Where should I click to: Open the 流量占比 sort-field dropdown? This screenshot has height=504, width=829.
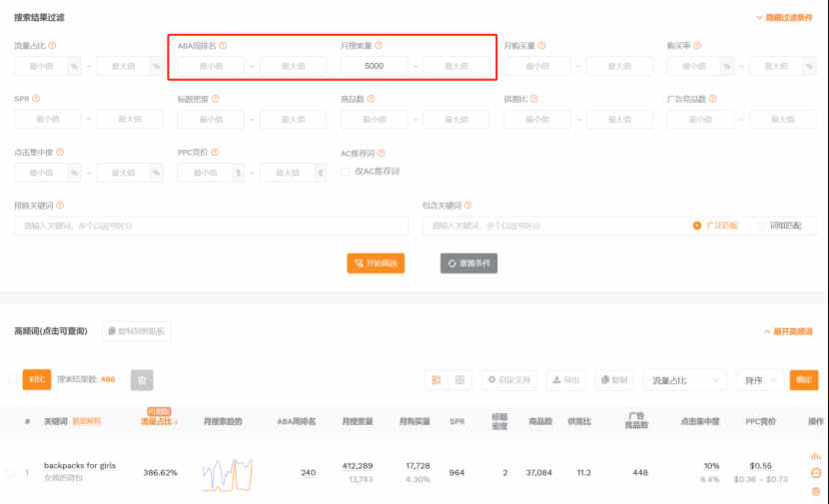(x=685, y=380)
